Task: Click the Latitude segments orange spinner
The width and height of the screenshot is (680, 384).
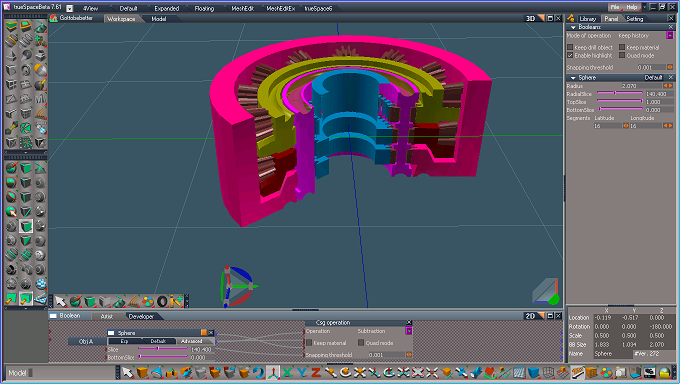Action: click(x=626, y=126)
